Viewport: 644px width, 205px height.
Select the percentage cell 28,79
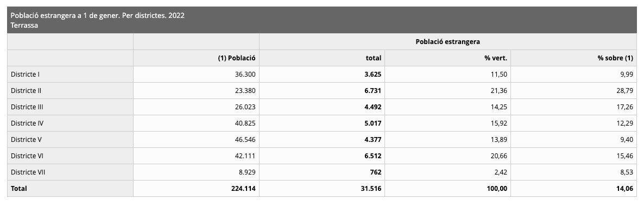click(x=624, y=91)
